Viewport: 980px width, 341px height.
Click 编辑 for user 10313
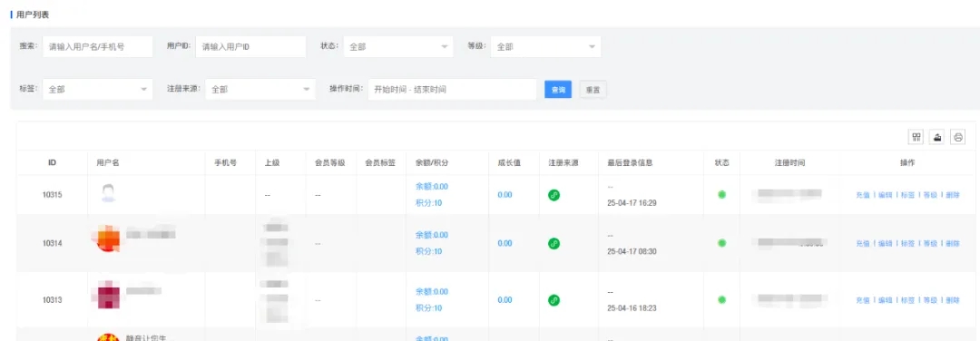click(885, 300)
